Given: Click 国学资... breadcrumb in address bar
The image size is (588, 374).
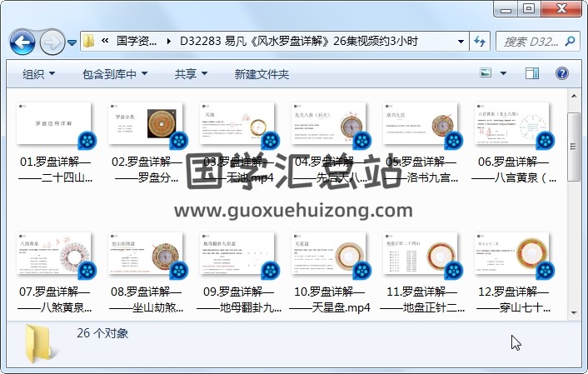Looking at the screenshot, I should point(137,41).
